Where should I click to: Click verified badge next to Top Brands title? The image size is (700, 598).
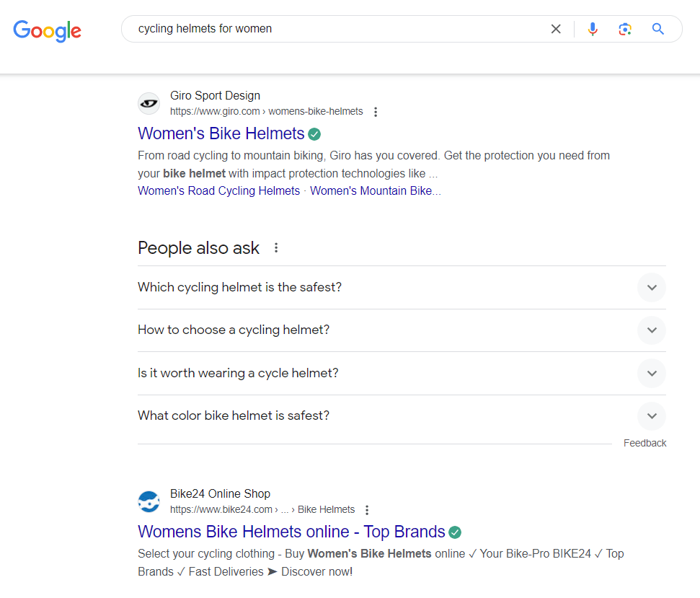pyautogui.click(x=455, y=532)
